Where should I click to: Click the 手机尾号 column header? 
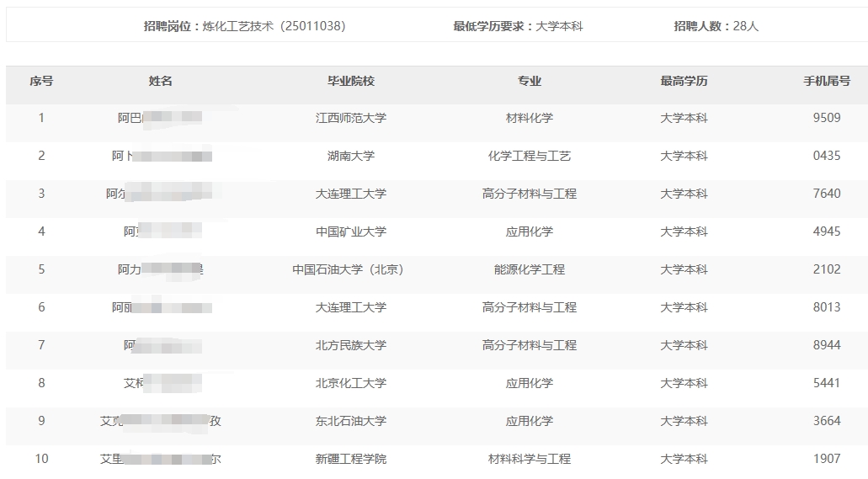point(826,81)
